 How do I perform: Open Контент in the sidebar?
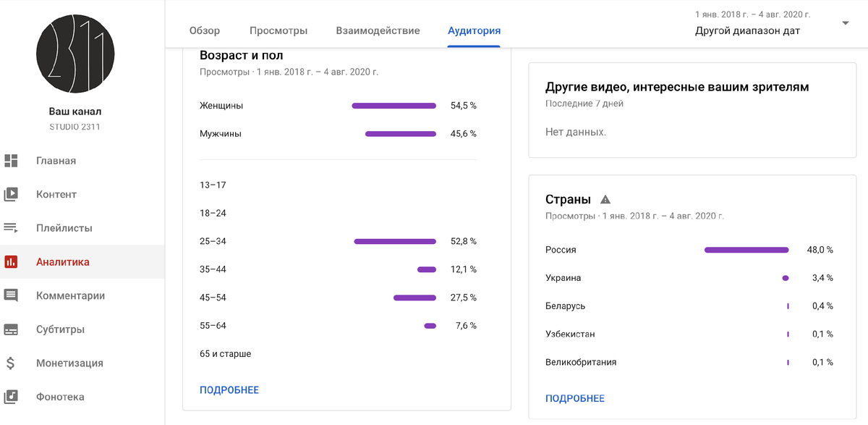(x=82, y=194)
